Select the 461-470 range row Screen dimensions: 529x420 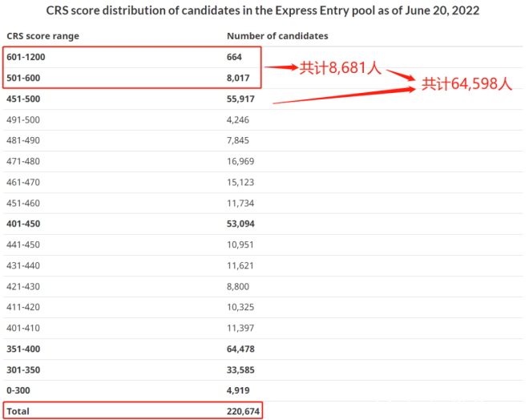(263, 182)
